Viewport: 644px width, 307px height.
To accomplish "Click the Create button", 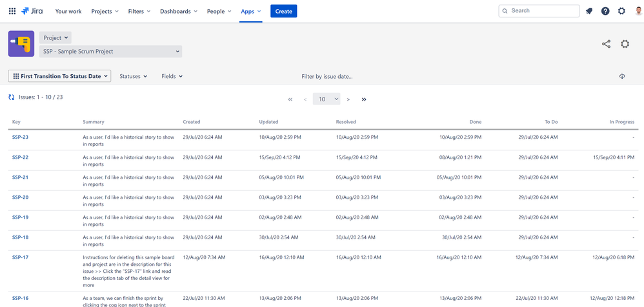I will click(x=283, y=11).
